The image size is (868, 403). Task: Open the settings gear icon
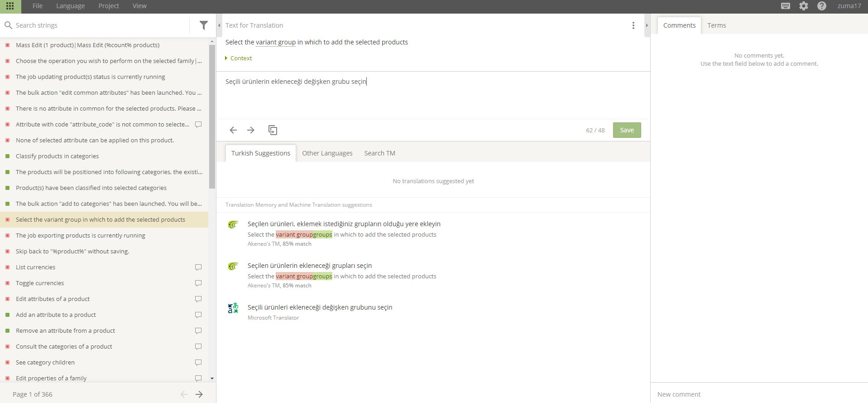pyautogui.click(x=804, y=6)
